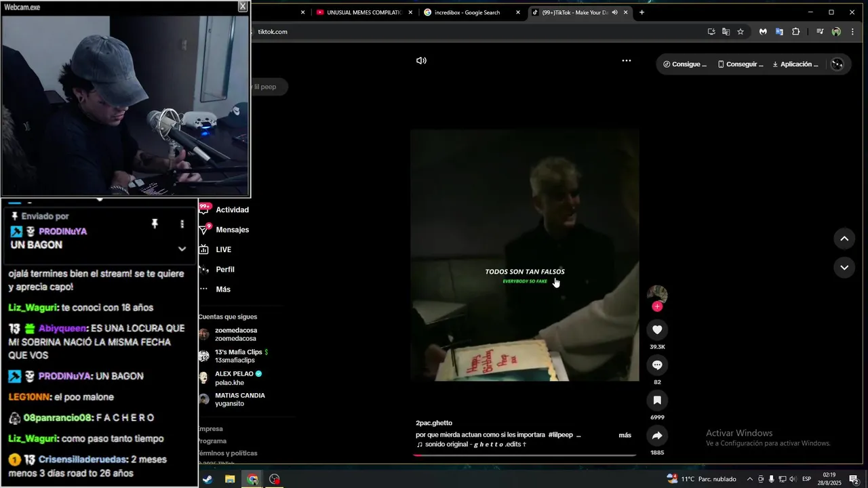Open Actividad in TikTok sidebar
This screenshot has height=488, width=868.
[x=224, y=210]
